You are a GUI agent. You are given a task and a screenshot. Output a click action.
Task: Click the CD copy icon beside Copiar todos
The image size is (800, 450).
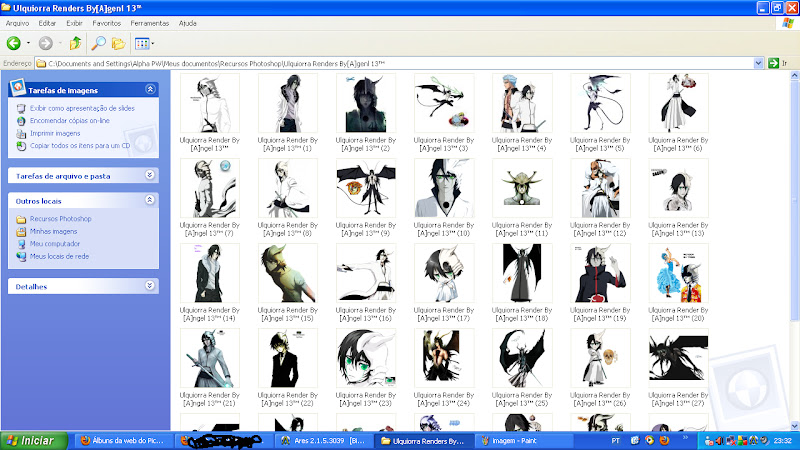21,146
